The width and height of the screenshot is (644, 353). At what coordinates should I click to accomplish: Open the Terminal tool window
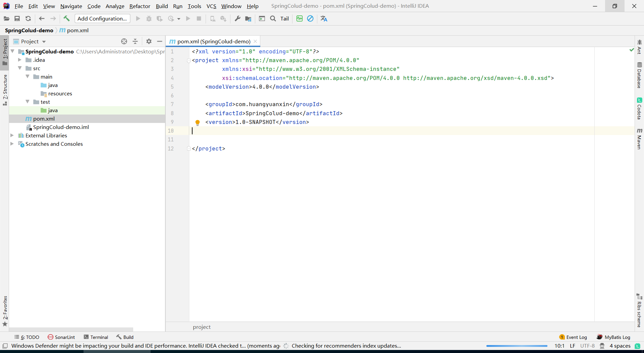coord(96,337)
